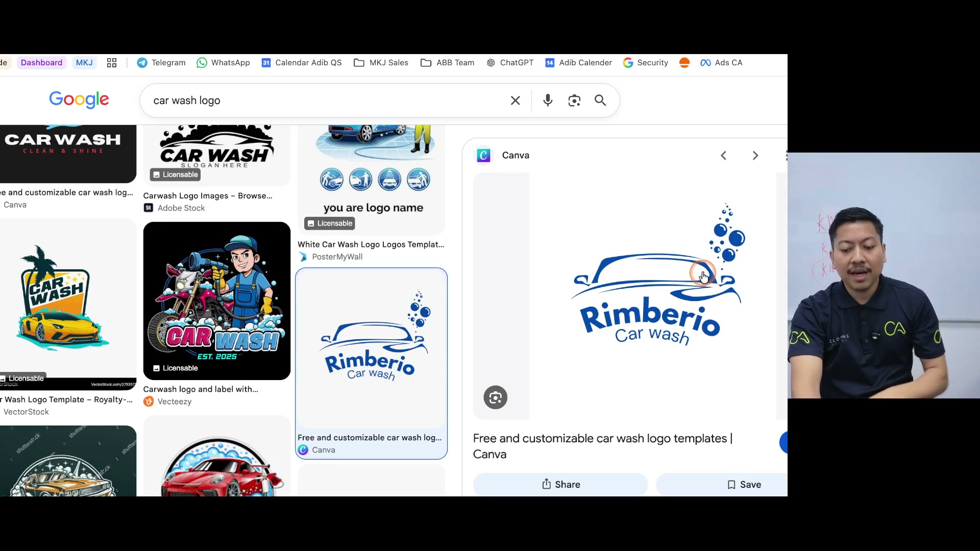Open the 'you are logo name' thumbnail
The image size is (980, 551).
[x=371, y=180]
